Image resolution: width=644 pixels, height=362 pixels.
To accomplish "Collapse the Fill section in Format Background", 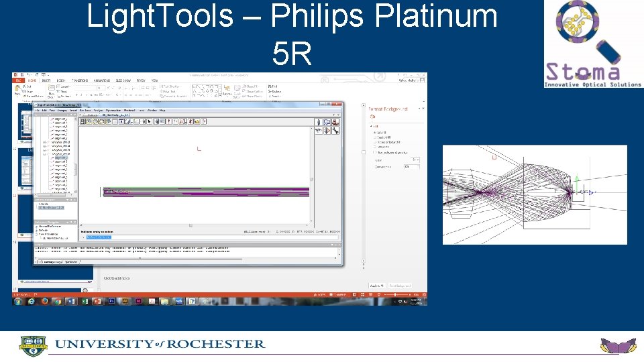I will click(371, 127).
